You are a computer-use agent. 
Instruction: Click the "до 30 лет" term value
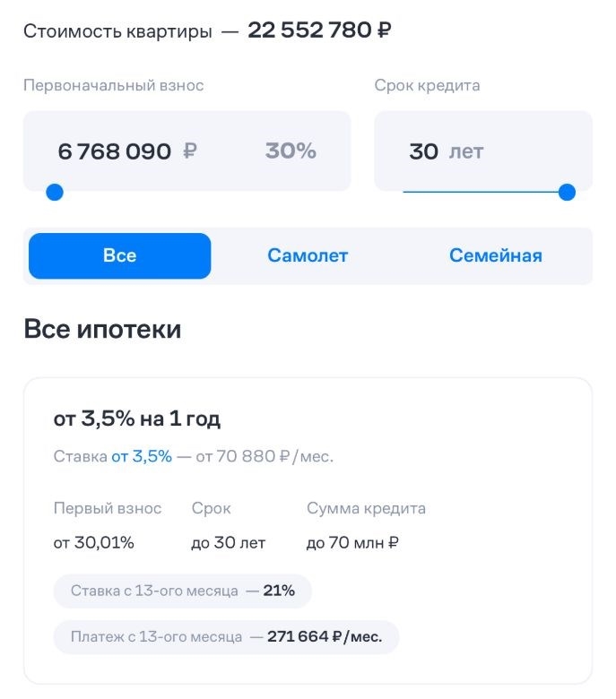coord(229,543)
